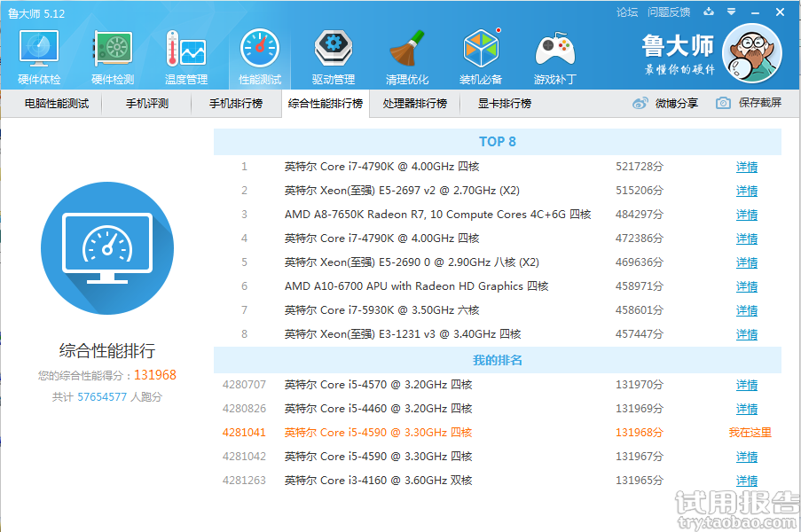The width and height of the screenshot is (801, 532).
Task: Click the large 综合性能排行 monitor gauge graphic
Action: (x=107, y=248)
